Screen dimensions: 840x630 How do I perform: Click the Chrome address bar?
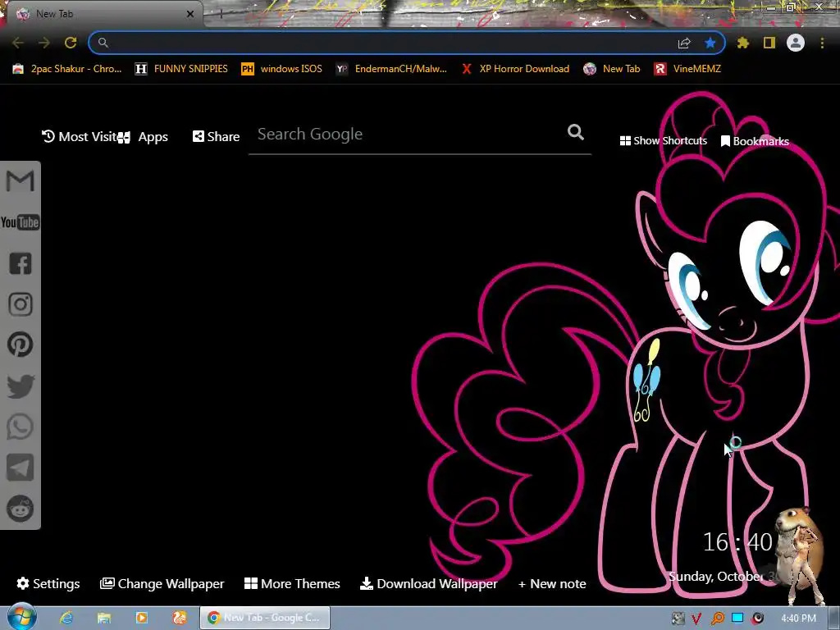click(391, 43)
